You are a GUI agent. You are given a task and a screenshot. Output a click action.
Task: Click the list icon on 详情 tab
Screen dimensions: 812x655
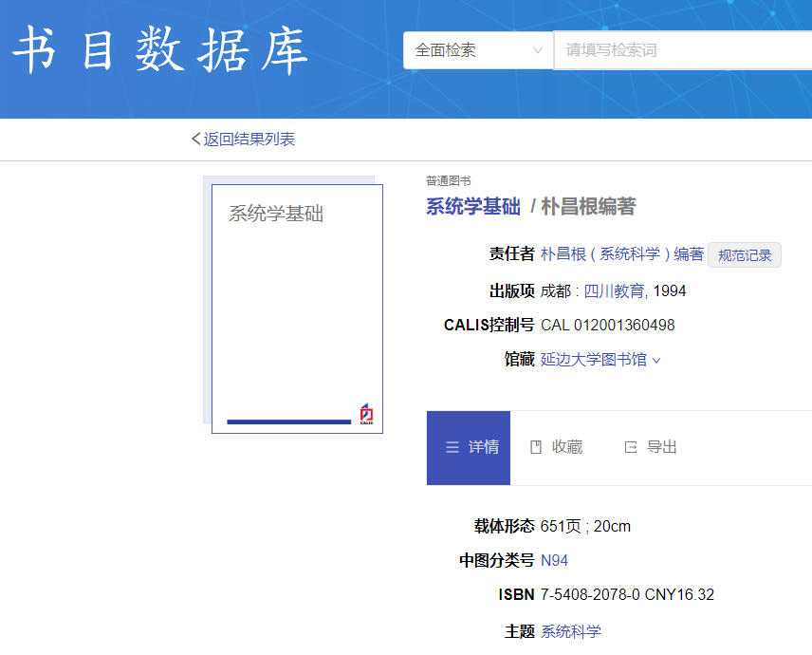pos(452,447)
